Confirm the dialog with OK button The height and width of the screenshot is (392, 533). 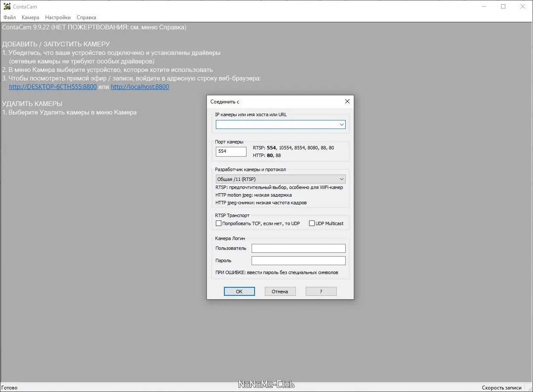tap(239, 292)
